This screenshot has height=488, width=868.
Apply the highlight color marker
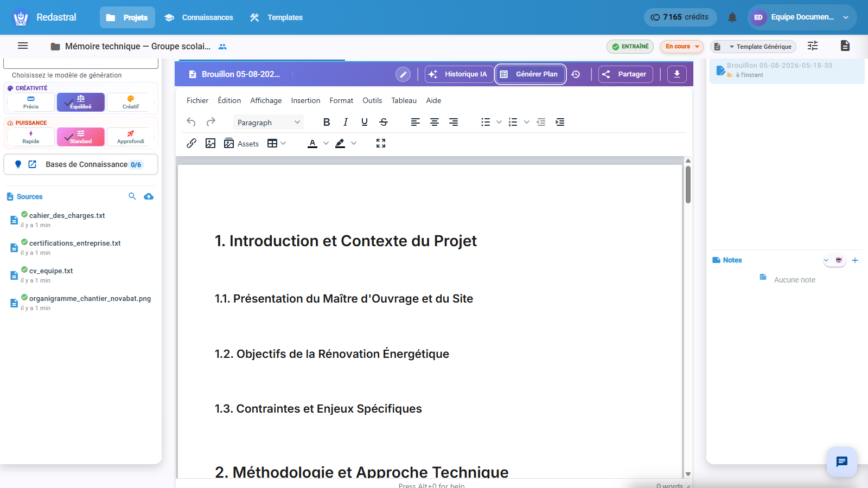(x=340, y=143)
